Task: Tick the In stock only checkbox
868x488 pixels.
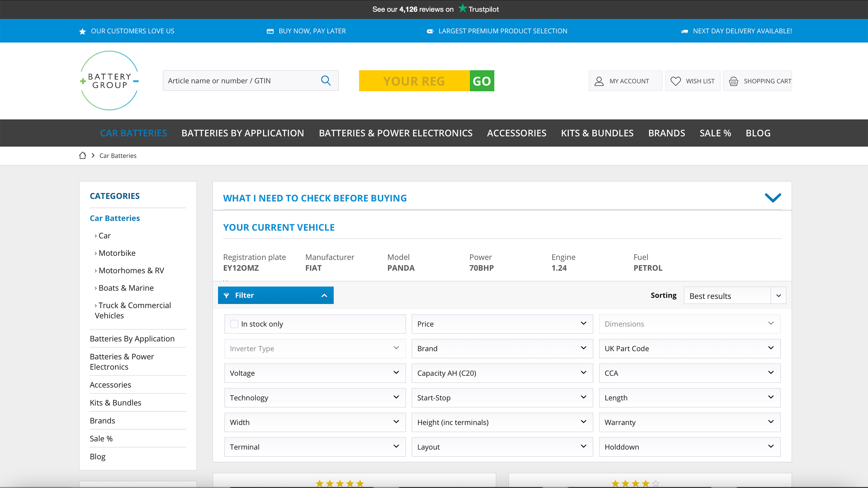Action: point(234,324)
